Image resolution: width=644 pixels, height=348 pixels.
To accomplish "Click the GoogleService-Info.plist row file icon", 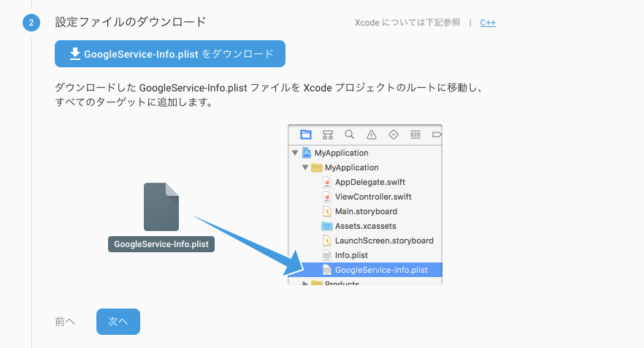I will (x=327, y=270).
